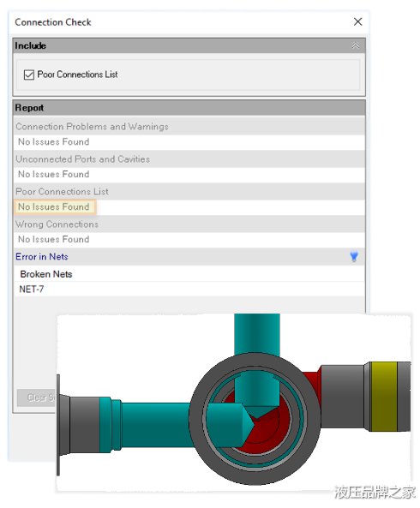The width and height of the screenshot is (420, 508).
Task: Uncheck the Poor Connections List checkbox
Action: click(x=29, y=75)
